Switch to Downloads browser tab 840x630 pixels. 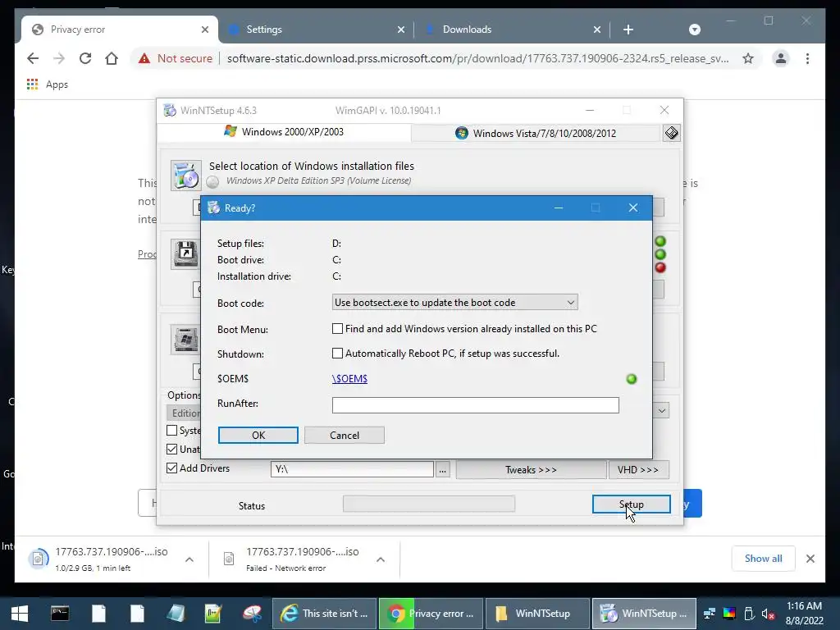(x=512, y=30)
